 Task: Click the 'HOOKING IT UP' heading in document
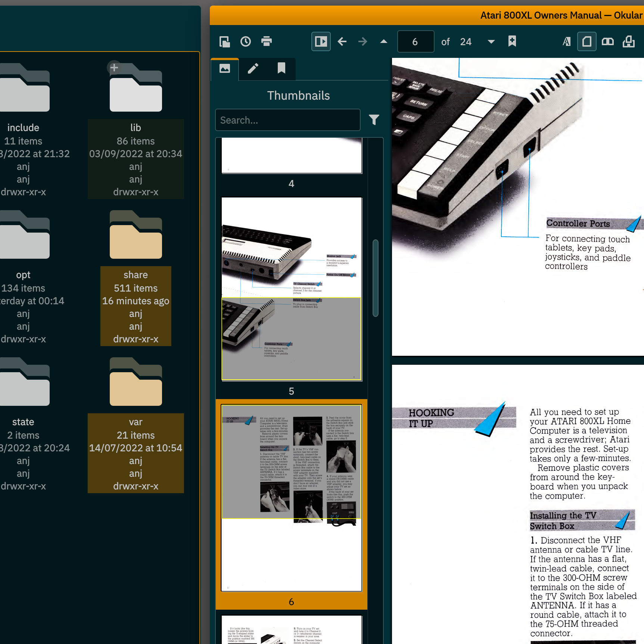(x=431, y=418)
